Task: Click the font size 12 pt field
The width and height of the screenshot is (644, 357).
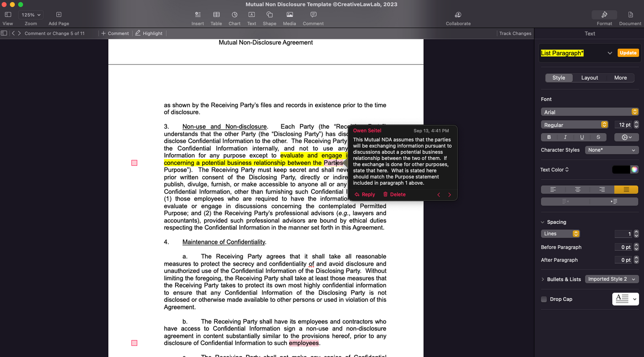Action: [x=623, y=125]
